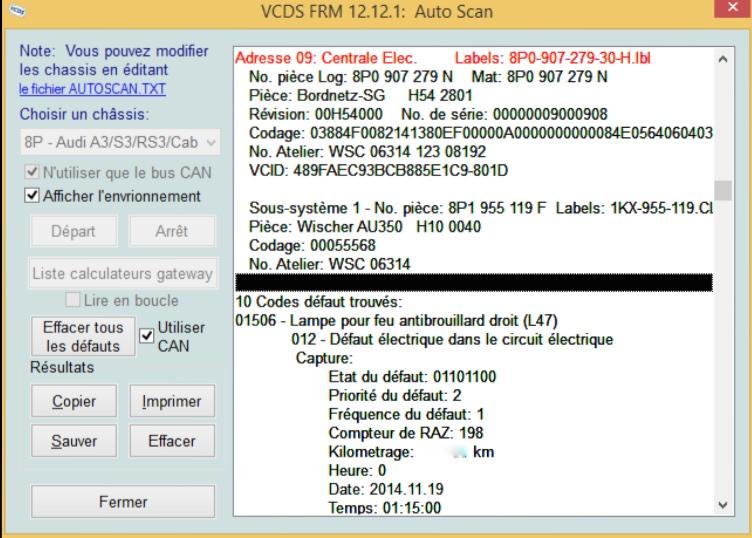752x538 pixels.
Task: Click the scrollbar up arrow in results
Action: (723, 59)
